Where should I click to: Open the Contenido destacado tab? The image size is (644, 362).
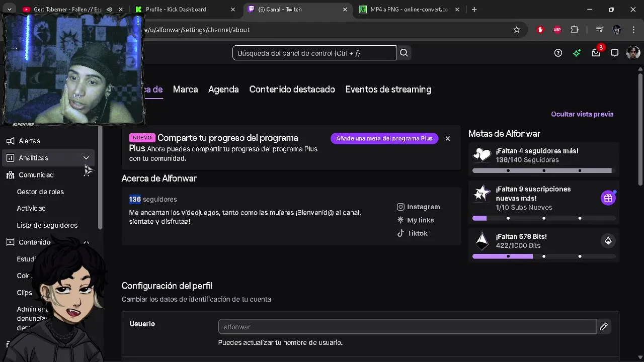pos(292,89)
